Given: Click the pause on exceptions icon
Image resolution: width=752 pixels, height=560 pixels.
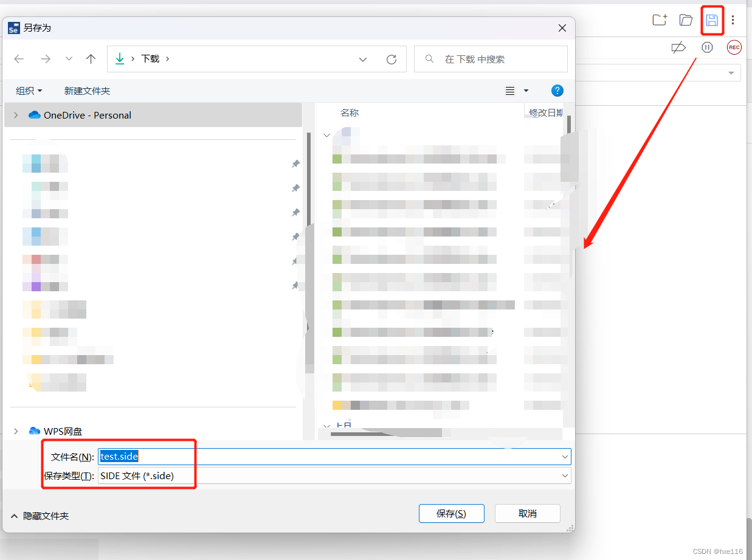Looking at the screenshot, I should pyautogui.click(x=707, y=47).
